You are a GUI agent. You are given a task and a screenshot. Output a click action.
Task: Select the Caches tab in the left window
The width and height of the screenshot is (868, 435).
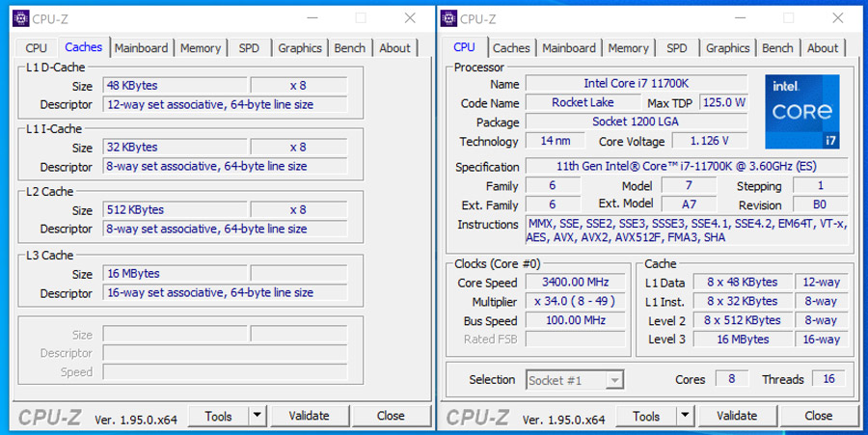(x=83, y=47)
